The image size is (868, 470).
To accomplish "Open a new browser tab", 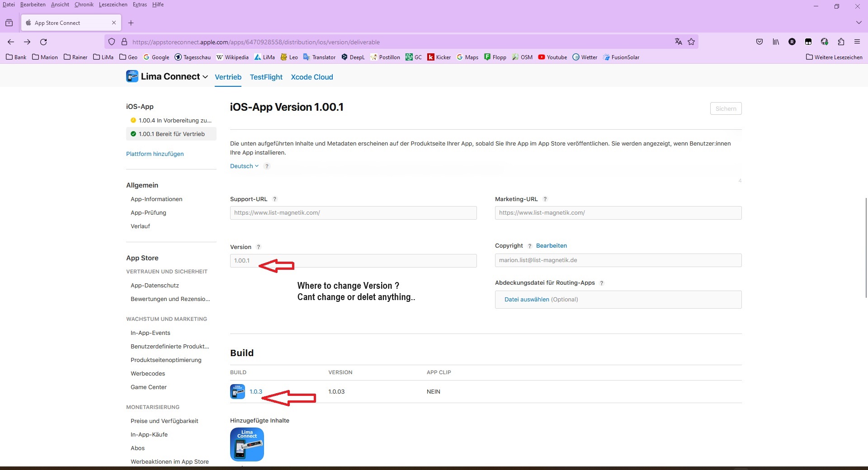I will click(131, 23).
